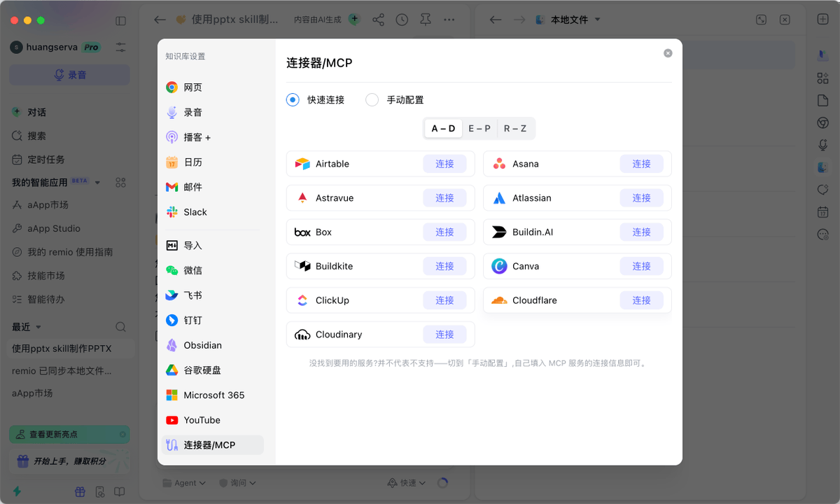The width and height of the screenshot is (840, 504).
Task: Open the Slack integration settings
Action: click(x=213, y=212)
